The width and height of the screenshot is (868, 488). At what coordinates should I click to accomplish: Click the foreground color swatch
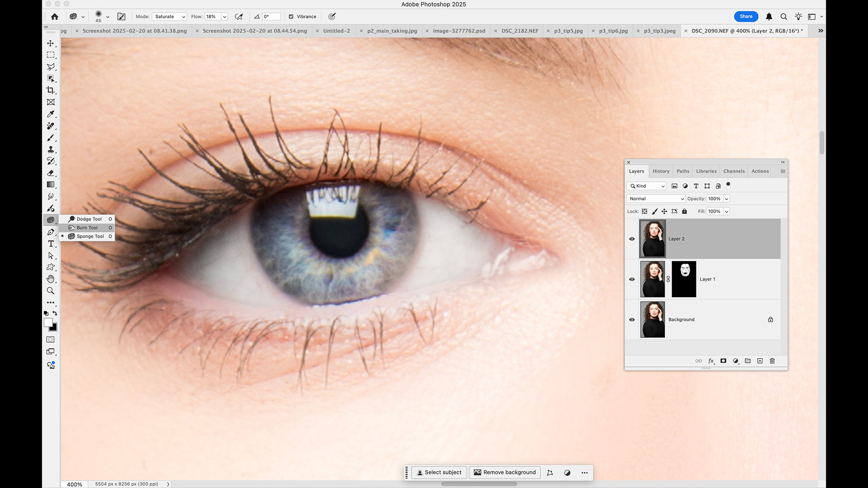48,323
